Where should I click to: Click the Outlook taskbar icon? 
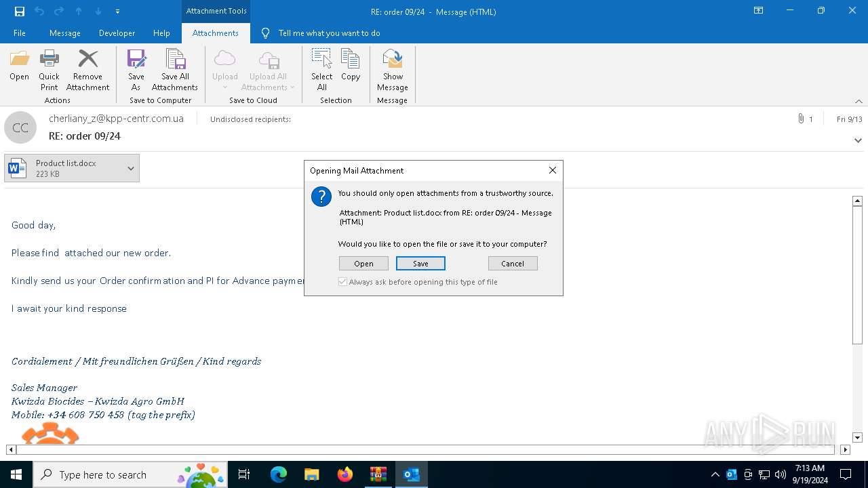point(412,474)
